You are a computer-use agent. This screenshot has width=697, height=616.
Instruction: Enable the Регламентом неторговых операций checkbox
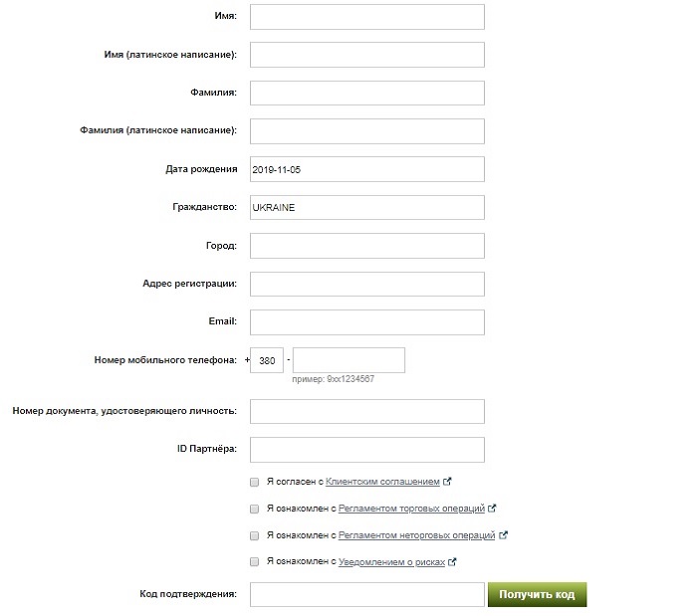(254, 535)
